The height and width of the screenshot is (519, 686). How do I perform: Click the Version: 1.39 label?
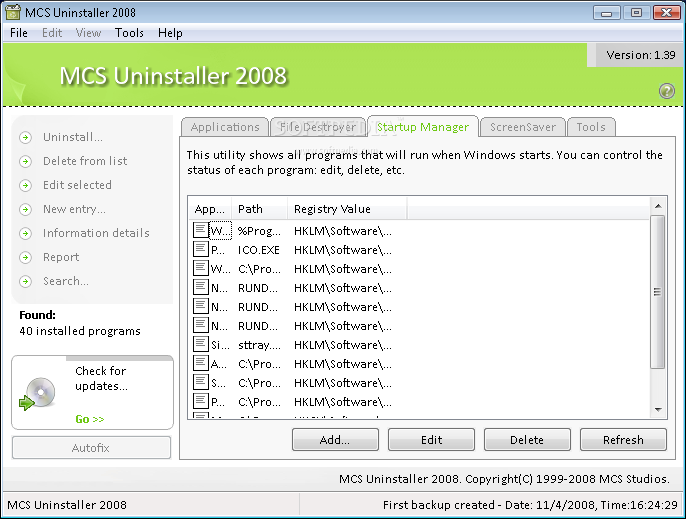point(640,55)
